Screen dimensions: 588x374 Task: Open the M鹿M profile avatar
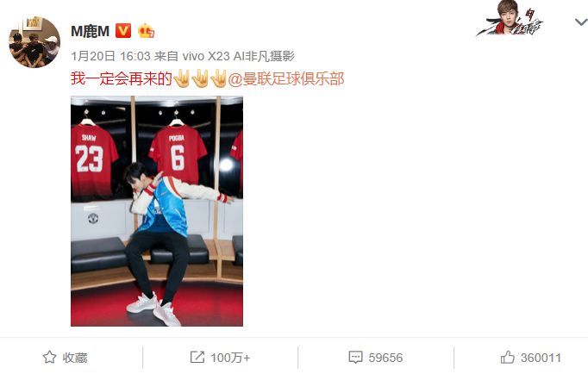[x=34, y=42]
